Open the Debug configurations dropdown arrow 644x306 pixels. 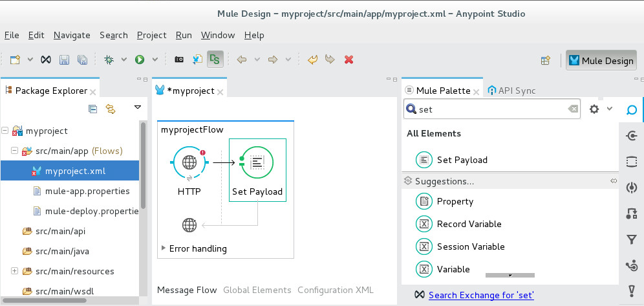pyautogui.click(x=123, y=60)
